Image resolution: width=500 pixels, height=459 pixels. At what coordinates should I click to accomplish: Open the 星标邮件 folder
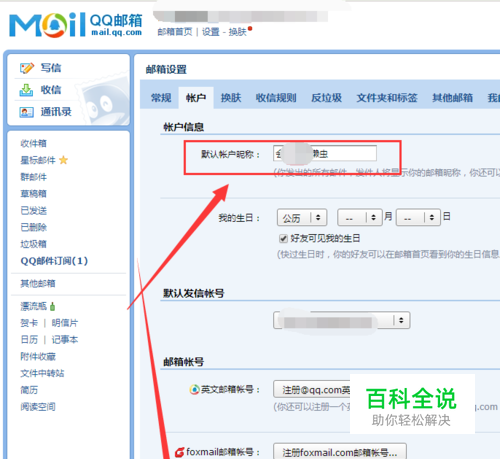point(38,160)
